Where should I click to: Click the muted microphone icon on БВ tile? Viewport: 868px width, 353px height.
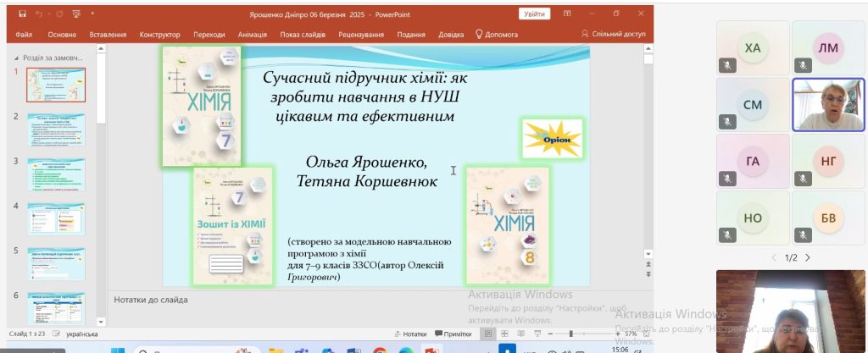pyautogui.click(x=803, y=234)
